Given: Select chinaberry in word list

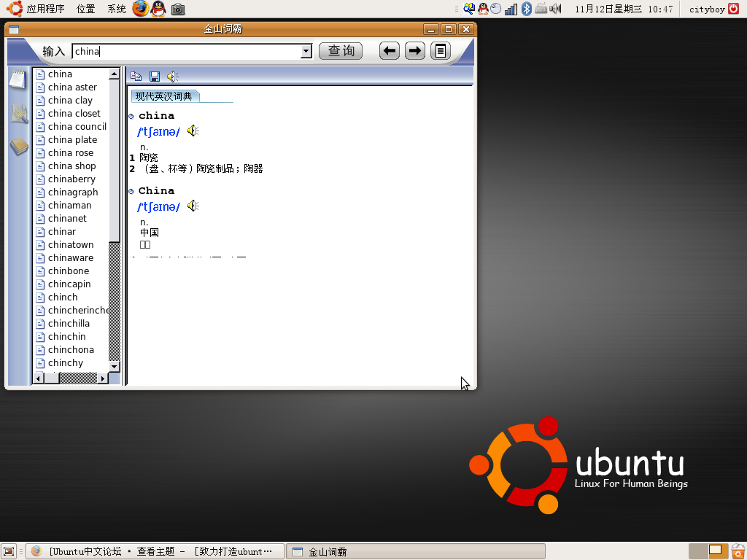Looking at the screenshot, I should [x=72, y=179].
